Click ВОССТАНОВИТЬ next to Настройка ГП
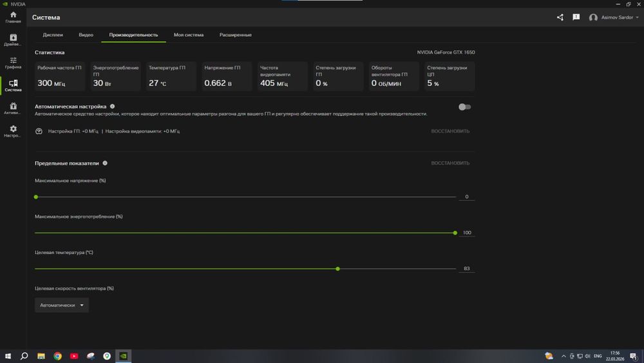The image size is (644, 363). pyautogui.click(x=450, y=131)
